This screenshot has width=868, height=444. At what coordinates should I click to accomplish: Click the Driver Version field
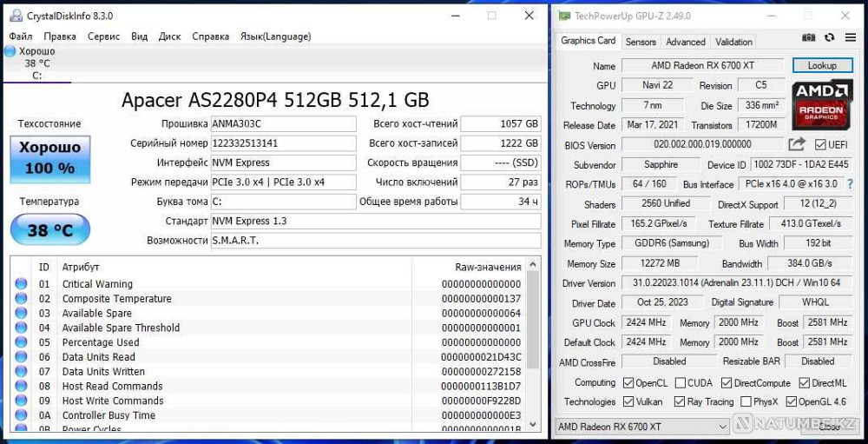737,282
